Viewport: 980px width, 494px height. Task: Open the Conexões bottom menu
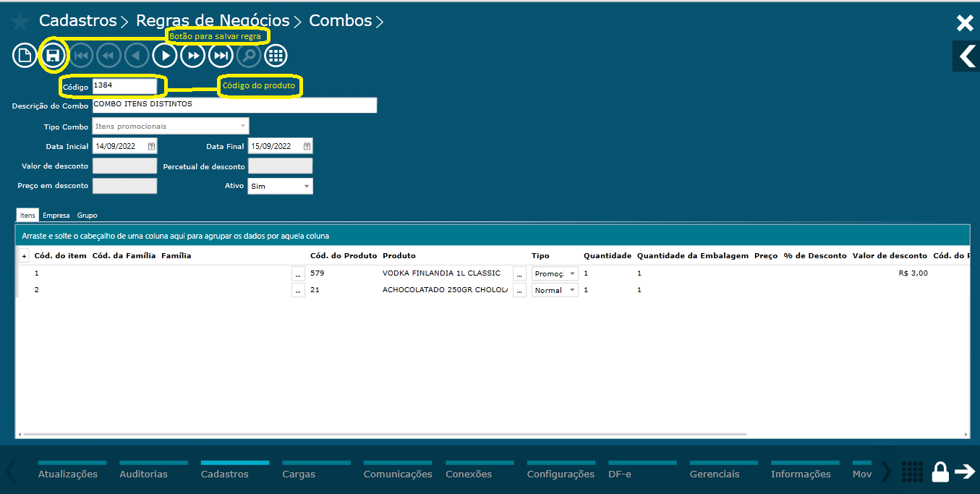[469, 474]
